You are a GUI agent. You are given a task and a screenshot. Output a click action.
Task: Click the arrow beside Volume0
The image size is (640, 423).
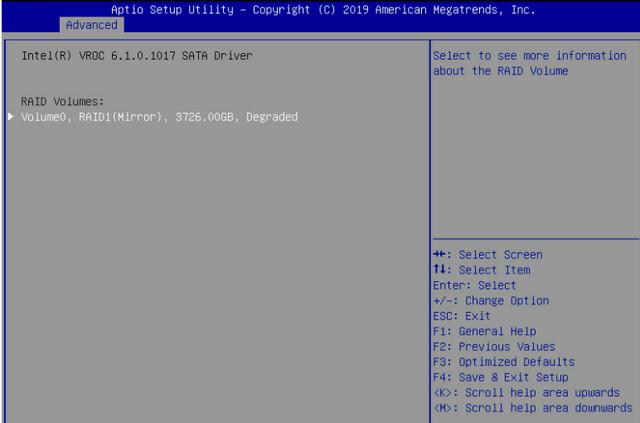[11, 117]
